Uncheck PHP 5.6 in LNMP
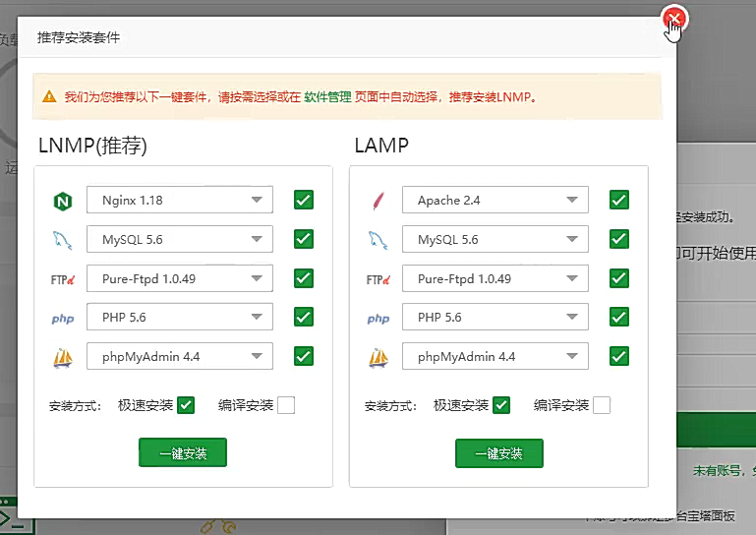This screenshot has height=535, width=756. click(304, 317)
